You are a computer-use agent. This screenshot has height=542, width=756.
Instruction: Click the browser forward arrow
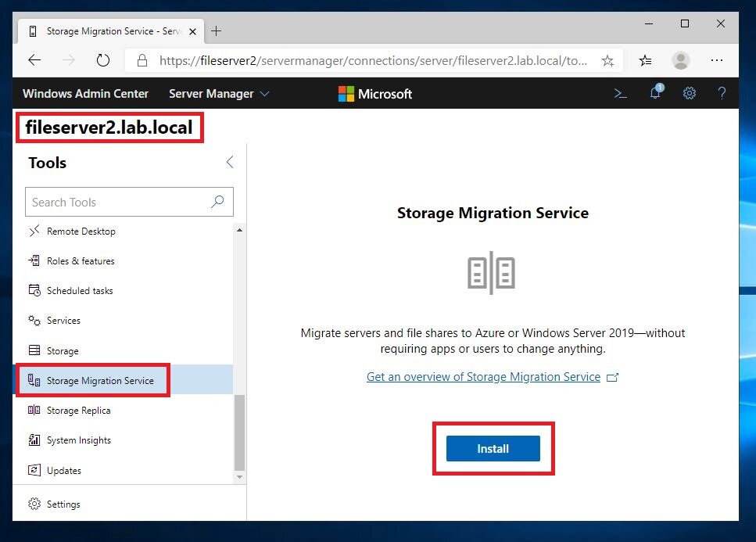(69, 60)
